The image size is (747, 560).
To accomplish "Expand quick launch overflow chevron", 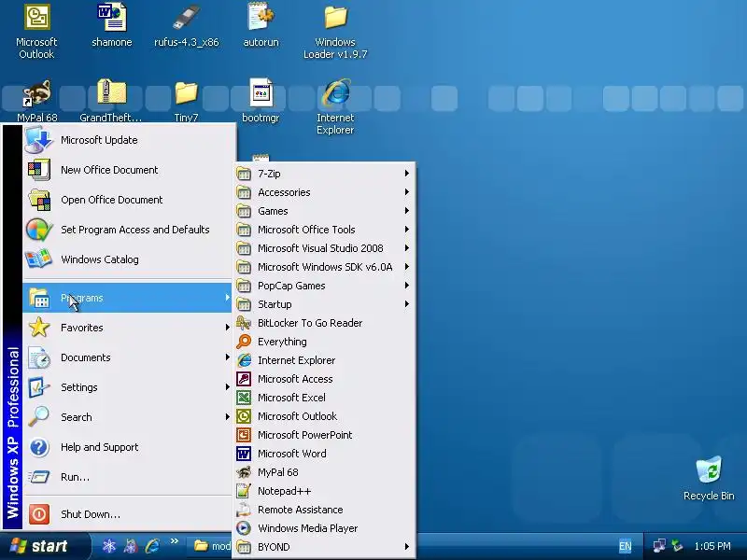I will 175,541.
